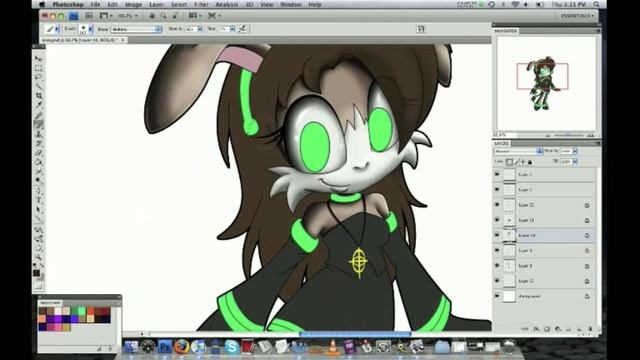Click the foreground color box in toolbox
Viewport: 640px width, 360px height.
coord(36,273)
